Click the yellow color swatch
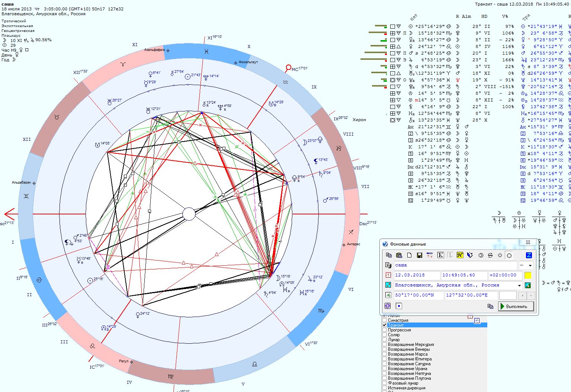Viewport: 571px width, 392px height. (527, 275)
